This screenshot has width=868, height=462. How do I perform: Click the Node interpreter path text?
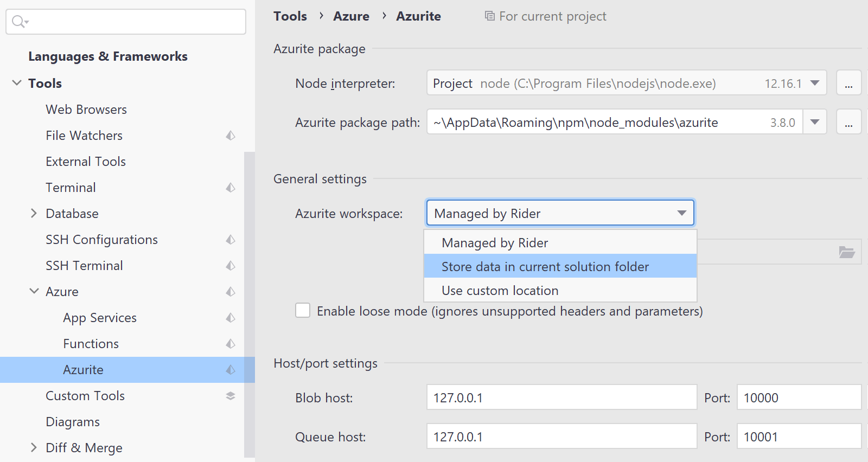tap(598, 84)
